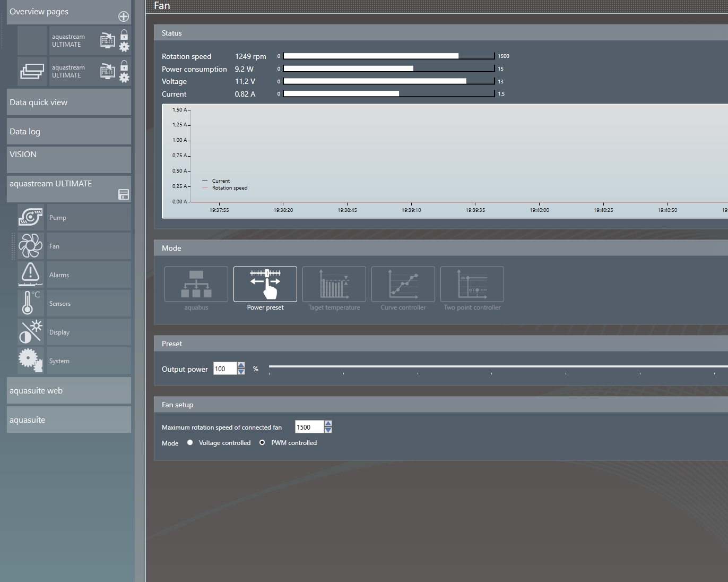Select aquabus mode icon
Viewport: 728px width, 582px height.
196,284
